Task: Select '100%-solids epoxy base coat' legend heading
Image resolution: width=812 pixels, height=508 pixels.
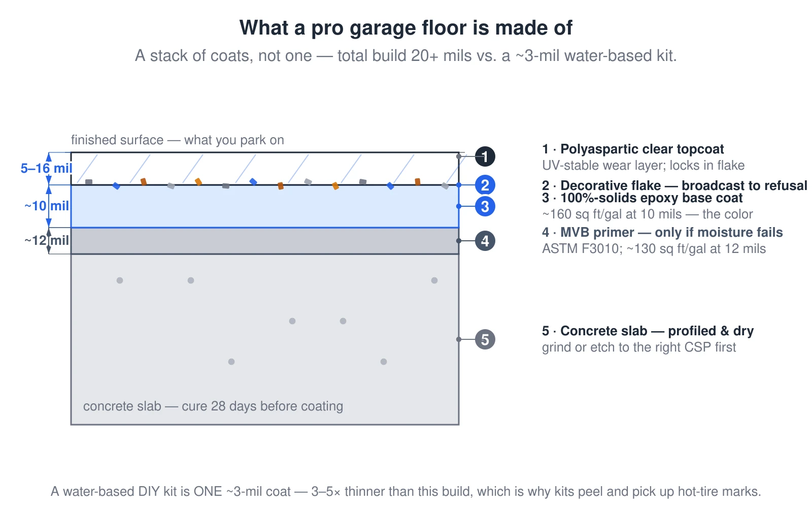Action: point(642,198)
